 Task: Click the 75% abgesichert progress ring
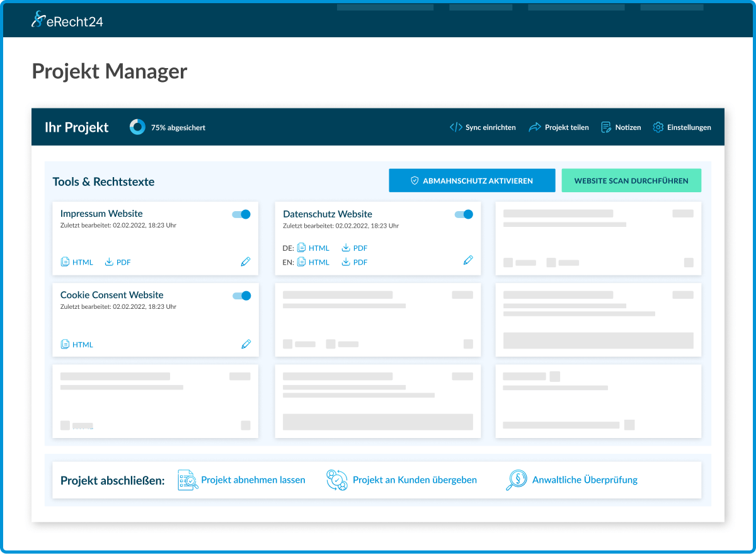[137, 127]
